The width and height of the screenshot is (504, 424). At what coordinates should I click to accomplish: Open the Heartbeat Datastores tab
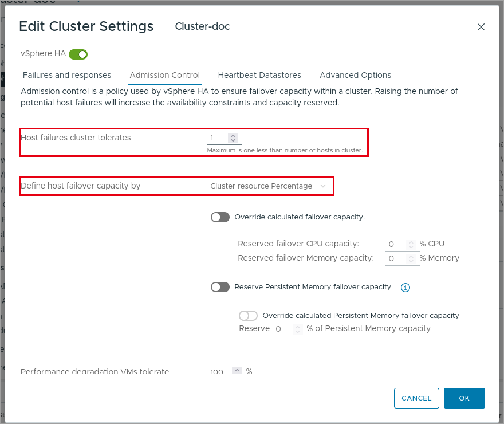point(259,75)
